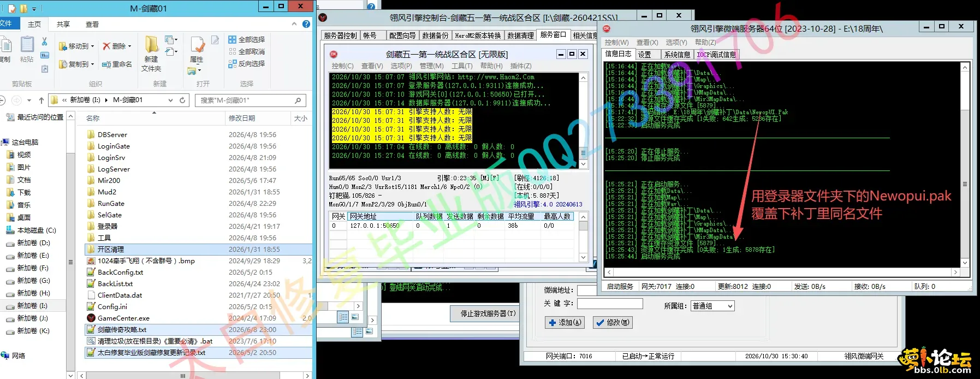Click the rename icon in organize group
This screenshot has width=980, height=379.
(106, 64)
